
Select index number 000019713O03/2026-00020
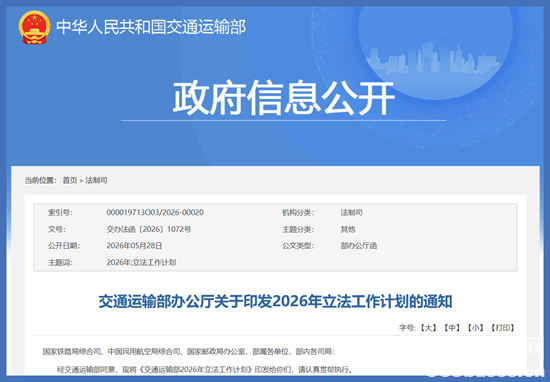[155, 213]
